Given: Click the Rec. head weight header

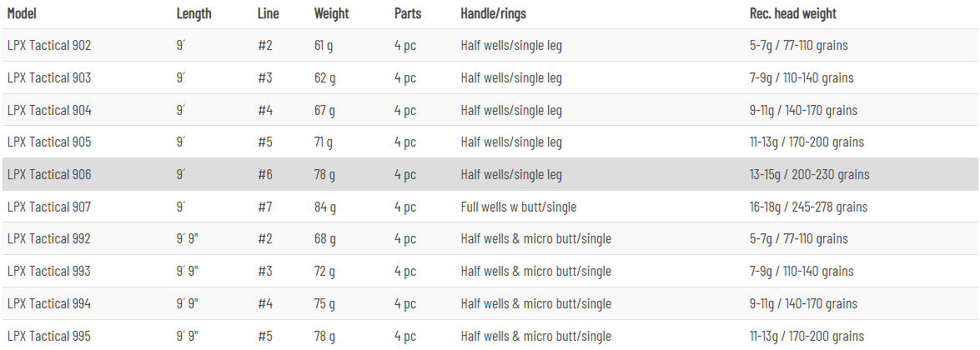Looking at the screenshot, I should (793, 13).
